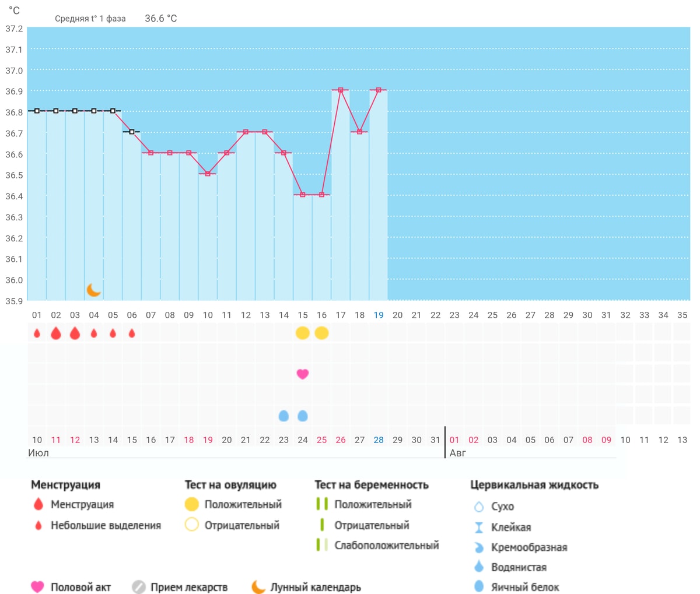
Task: Select the Прием лекарств gray icon in legend
Action: (138, 586)
